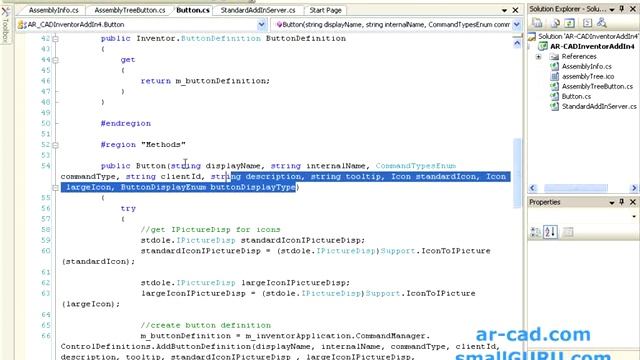
Task: Click the "#endregion" line
Action: coord(126,123)
